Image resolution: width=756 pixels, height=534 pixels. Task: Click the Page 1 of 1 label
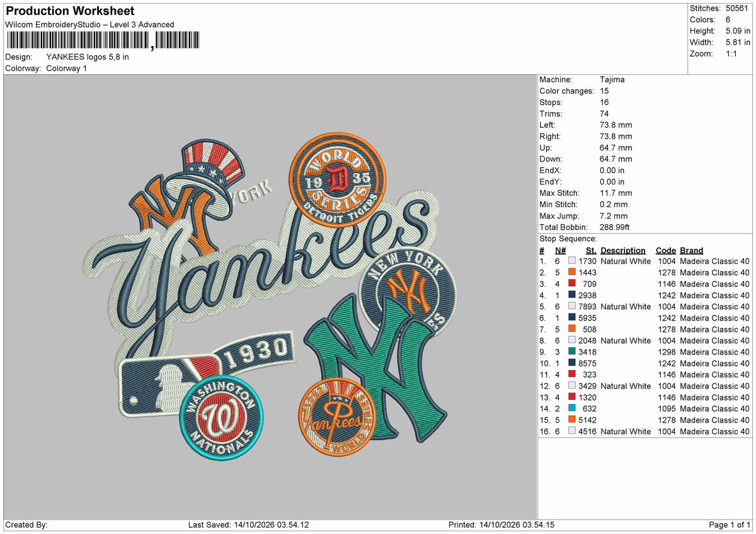(x=730, y=525)
